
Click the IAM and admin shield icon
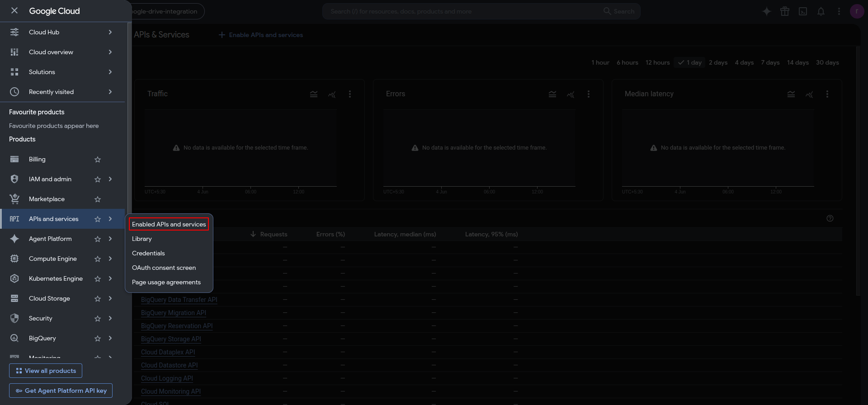coord(14,179)
